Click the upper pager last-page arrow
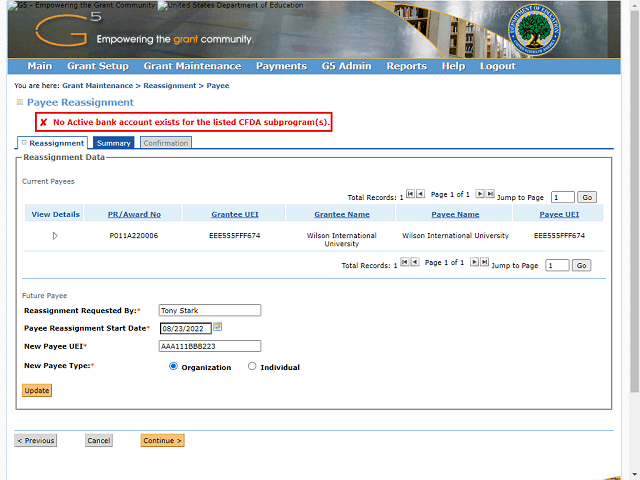The image size is (640, 480). coord(490,194)
